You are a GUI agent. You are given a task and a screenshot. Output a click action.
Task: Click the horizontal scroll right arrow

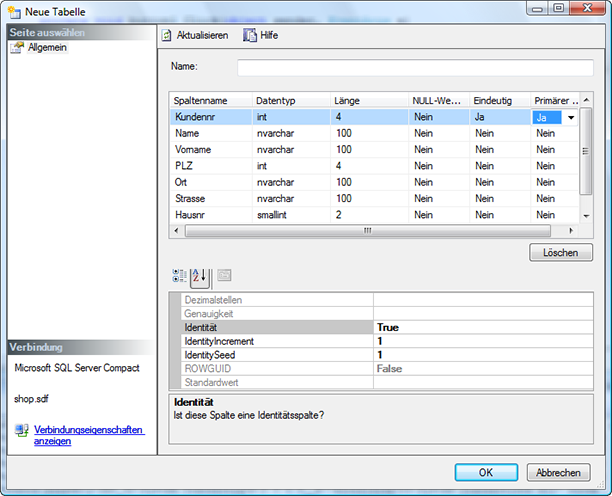(571, 231)
